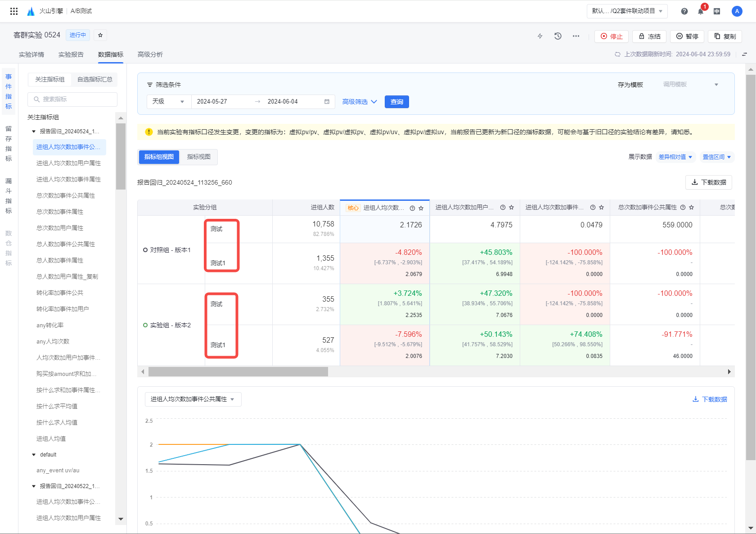This screenshot has height=534, width=756.
Task: Focus the 搜索指标 search field
Action: tap(72, 100)
